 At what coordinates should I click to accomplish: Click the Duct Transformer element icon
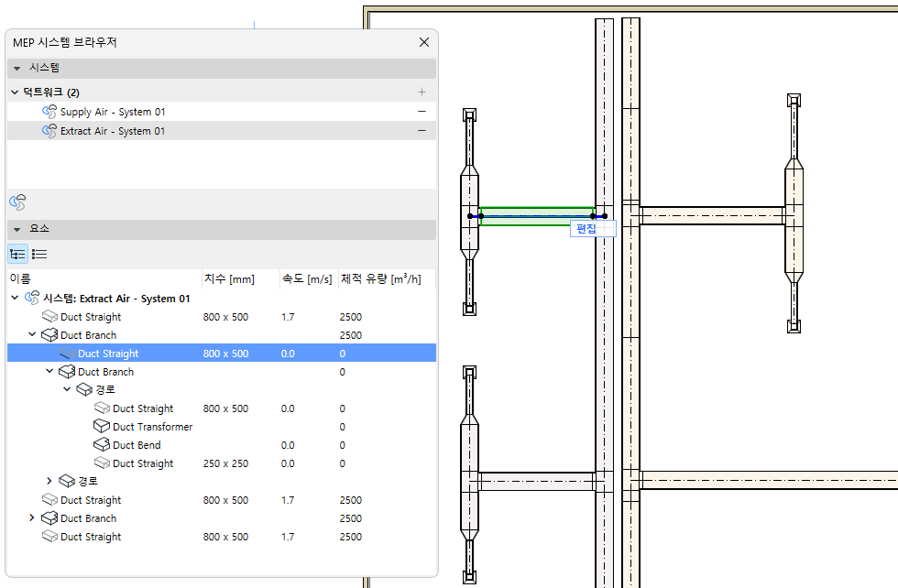[x=102, y=427]
